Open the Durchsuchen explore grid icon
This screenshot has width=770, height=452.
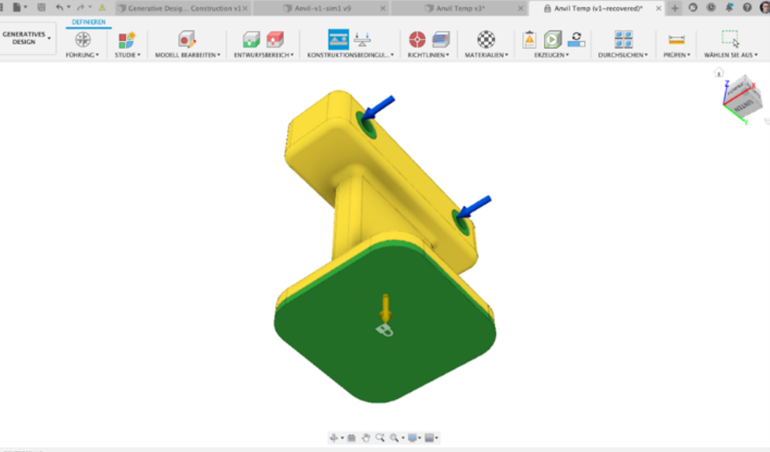tap(623, 39)
